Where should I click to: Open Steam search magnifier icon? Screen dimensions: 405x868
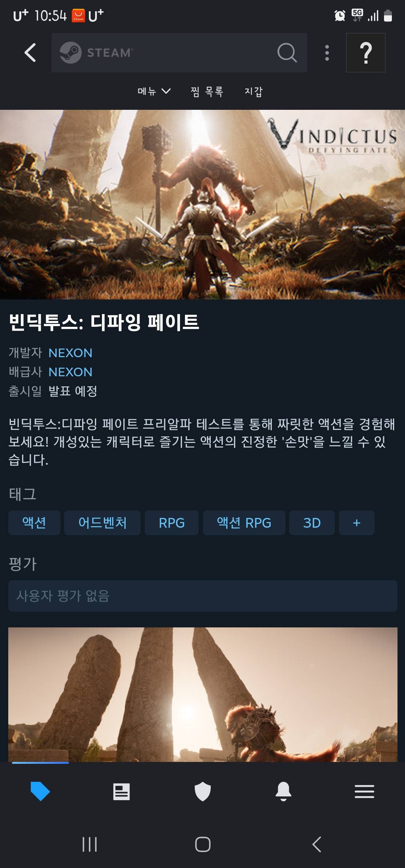287,52
